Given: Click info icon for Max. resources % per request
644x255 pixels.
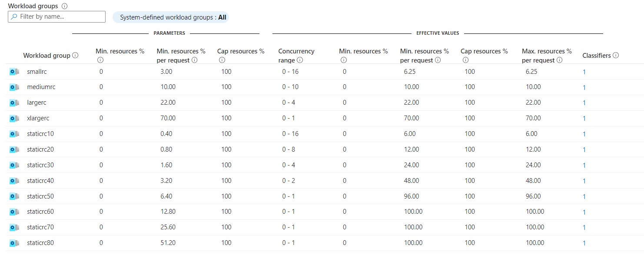Looking at the screenshot, I should click(x=560, y=60).
